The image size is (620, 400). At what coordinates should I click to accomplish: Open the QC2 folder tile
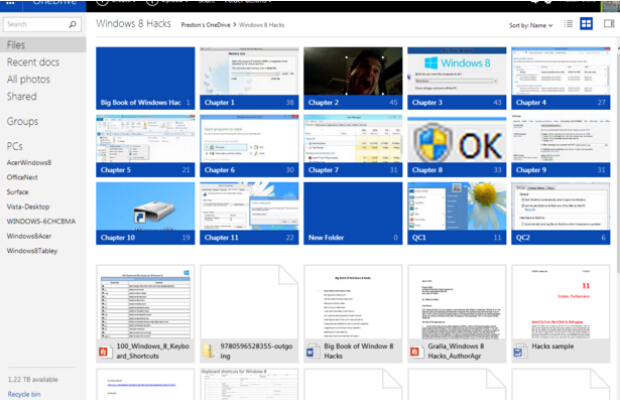(561, 213)
